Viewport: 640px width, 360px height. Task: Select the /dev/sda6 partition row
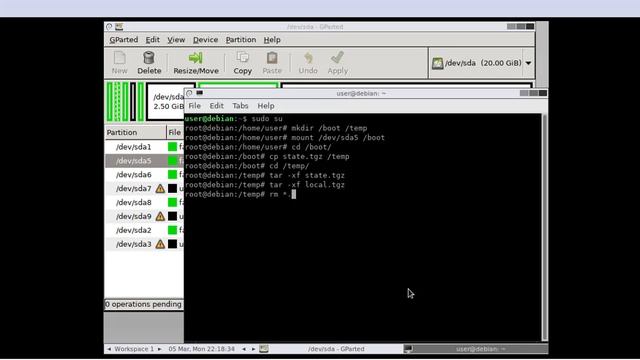point(144,175)
